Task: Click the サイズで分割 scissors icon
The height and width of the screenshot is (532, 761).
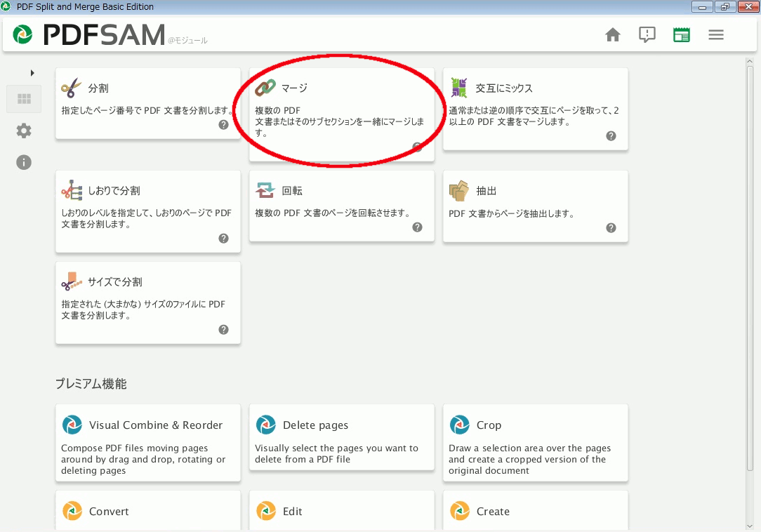Action: tap(72, 281)
